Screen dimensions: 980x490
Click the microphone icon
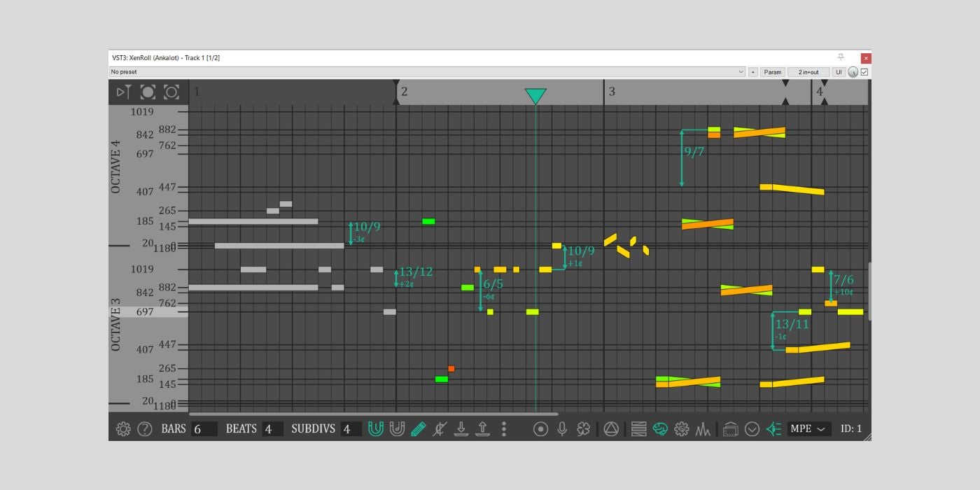561,429
